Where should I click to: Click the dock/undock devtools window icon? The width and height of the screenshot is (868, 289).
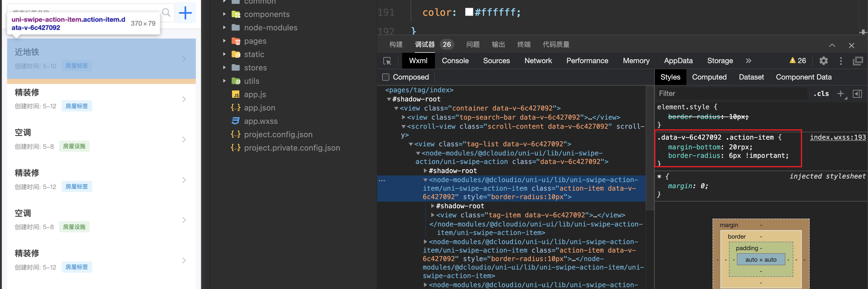click(858, 61)
